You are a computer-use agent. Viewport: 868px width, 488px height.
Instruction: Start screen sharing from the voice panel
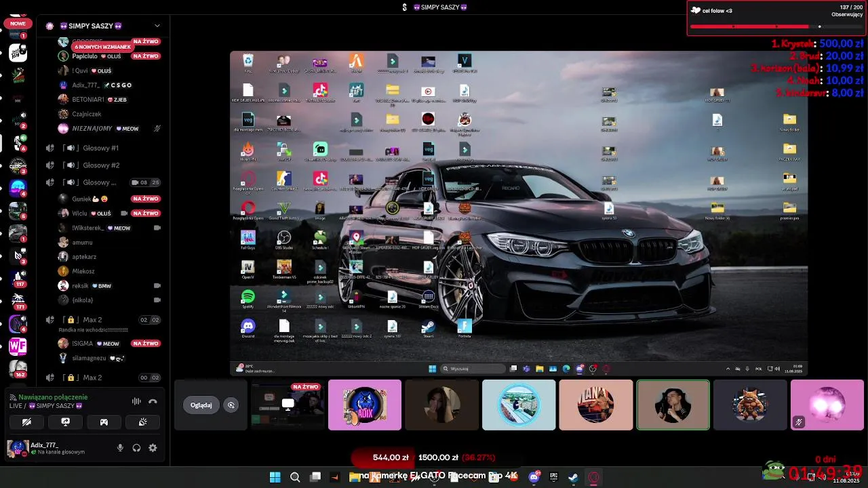(x=65, y=422)
